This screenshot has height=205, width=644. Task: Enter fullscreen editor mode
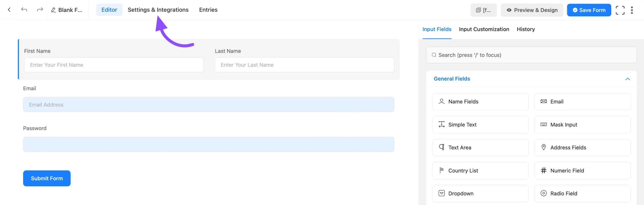620,10
